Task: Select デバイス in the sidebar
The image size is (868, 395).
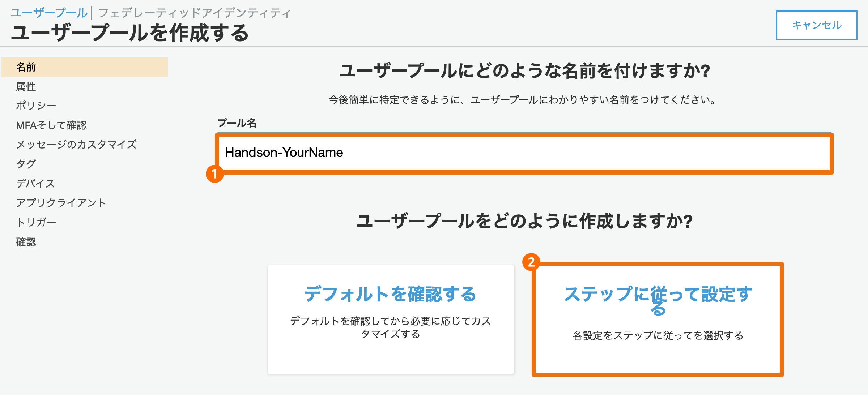Action: click(35, 183)
